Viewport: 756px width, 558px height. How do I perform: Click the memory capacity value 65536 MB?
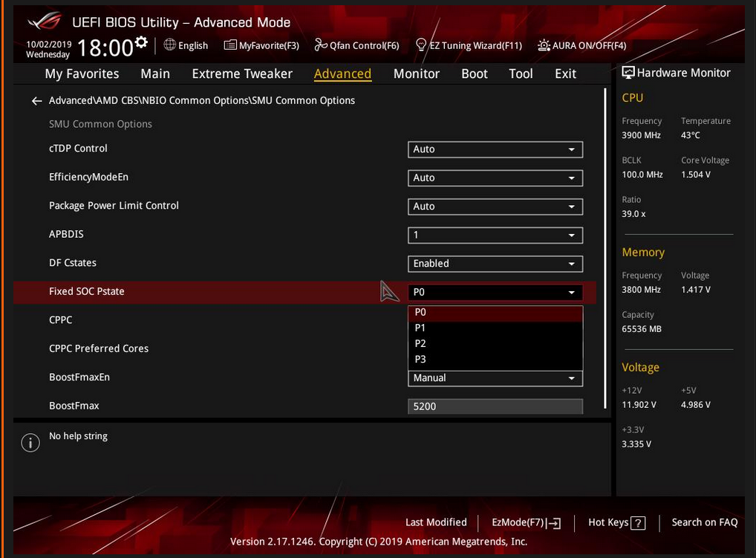click(642, 329)
